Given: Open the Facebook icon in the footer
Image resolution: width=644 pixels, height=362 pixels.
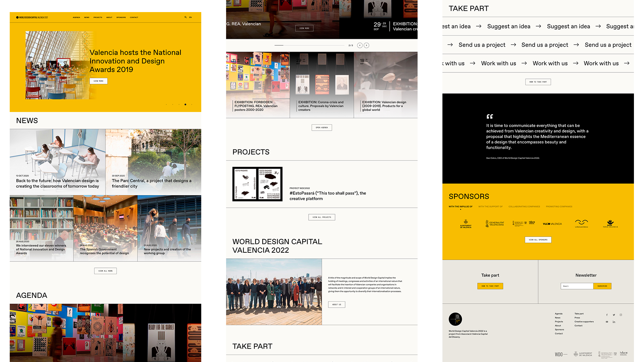Looking at the screenshot, I should [x=607, y=315].
